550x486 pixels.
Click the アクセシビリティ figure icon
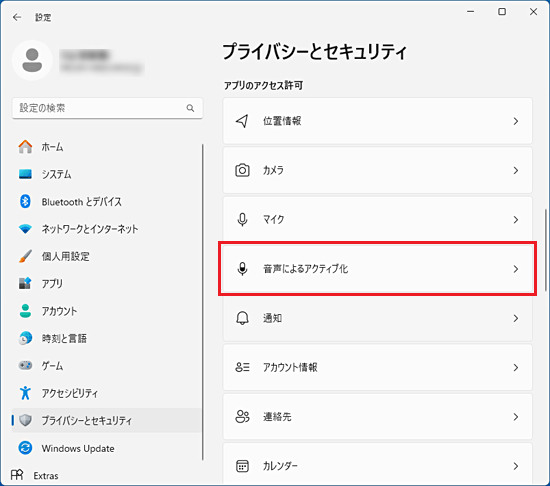pos(25,393)
